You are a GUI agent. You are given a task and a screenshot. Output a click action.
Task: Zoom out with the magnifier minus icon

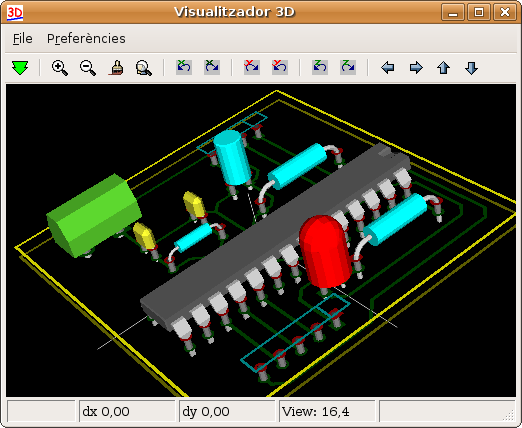[88, 68]
